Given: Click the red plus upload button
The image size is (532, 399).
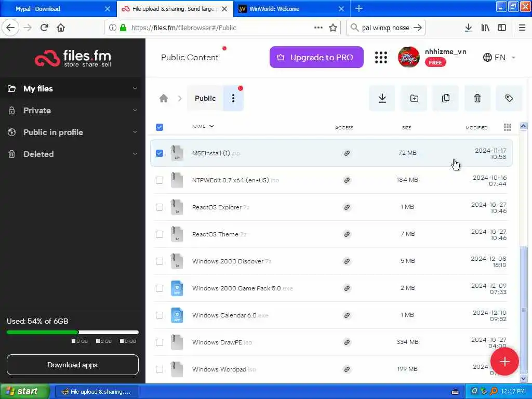Looking at the screenshot, I should point(504,362).
